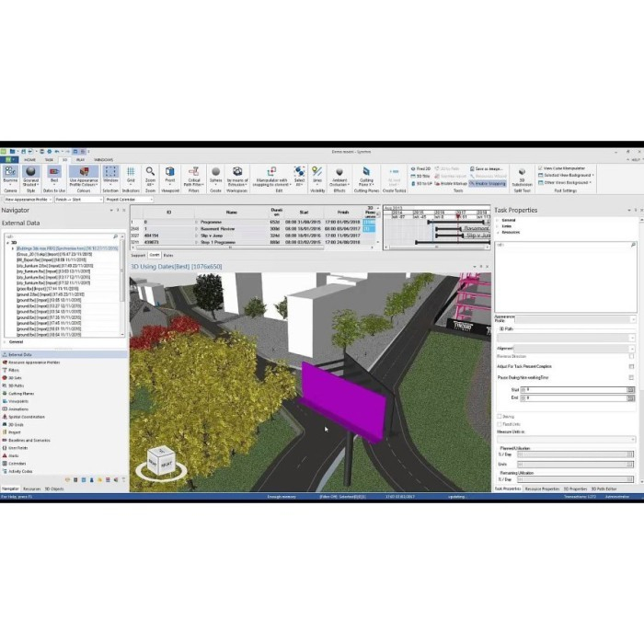
Task: Toggle the Fixed Units checkbox
Action: tap(500, 424)
